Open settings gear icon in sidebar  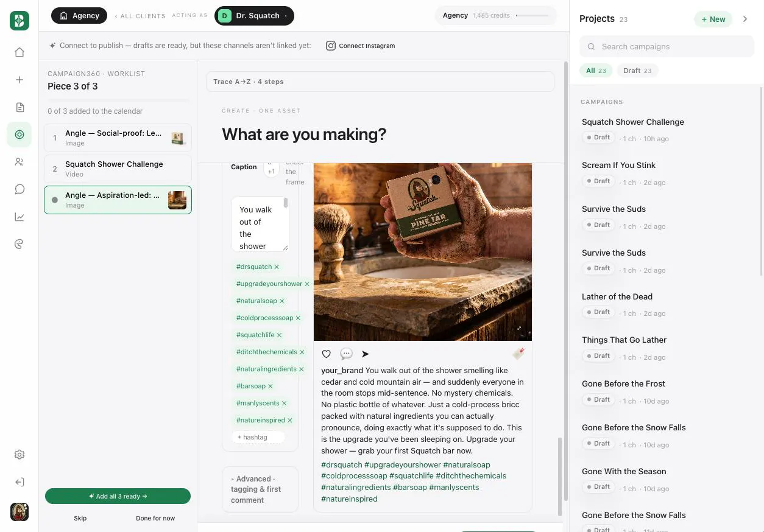tap(19, 455)
